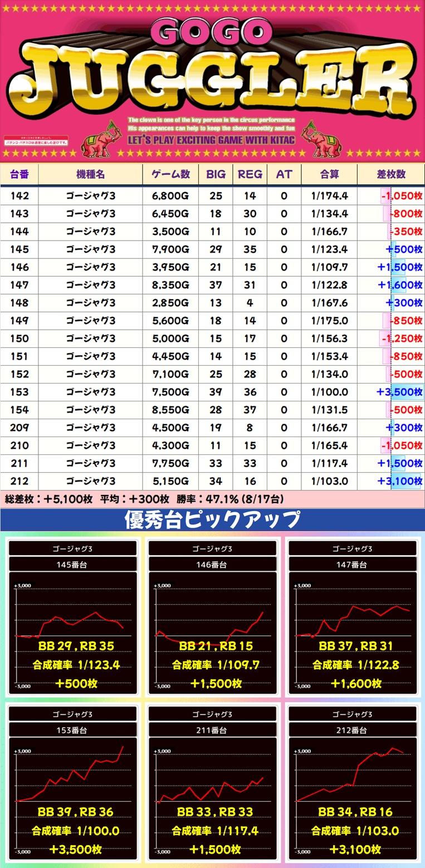The width and height of the screenshot is (425, 868).
Task: Open the 211番台 graph card
Action: 212,782
